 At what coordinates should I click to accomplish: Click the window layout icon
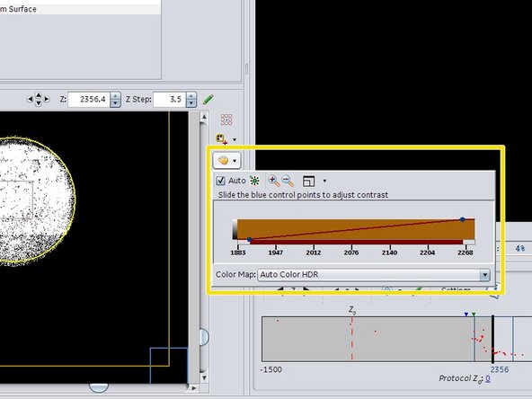click(x=308, y=181)
